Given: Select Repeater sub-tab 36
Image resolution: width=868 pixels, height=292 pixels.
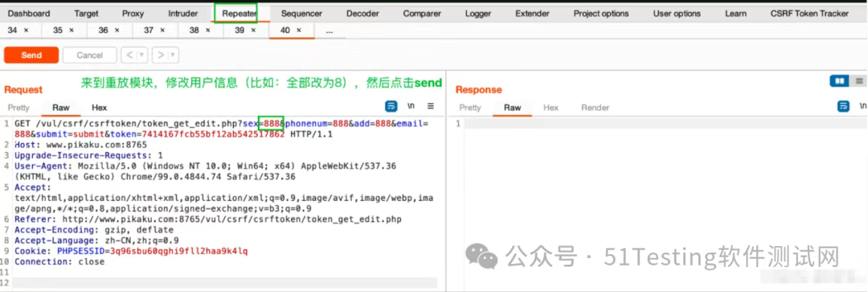Looking at the screenshot, I should click(104, 31).
